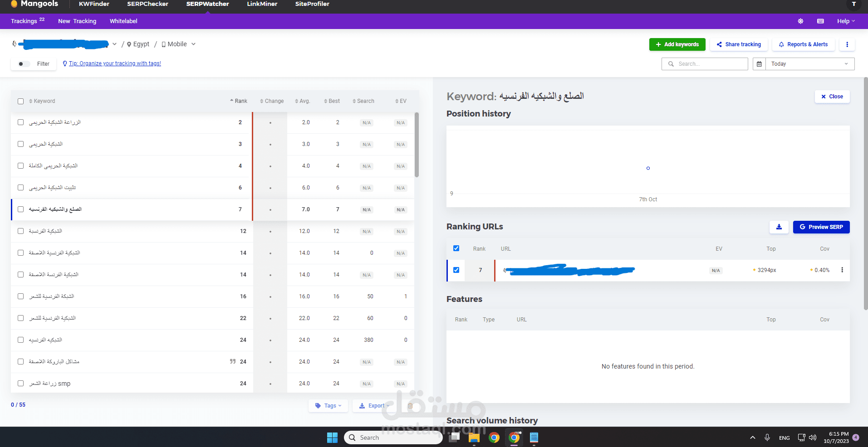Check the keyword row with rank 12
This screenshot has height=447, width=868.
(x=20, y=231)
